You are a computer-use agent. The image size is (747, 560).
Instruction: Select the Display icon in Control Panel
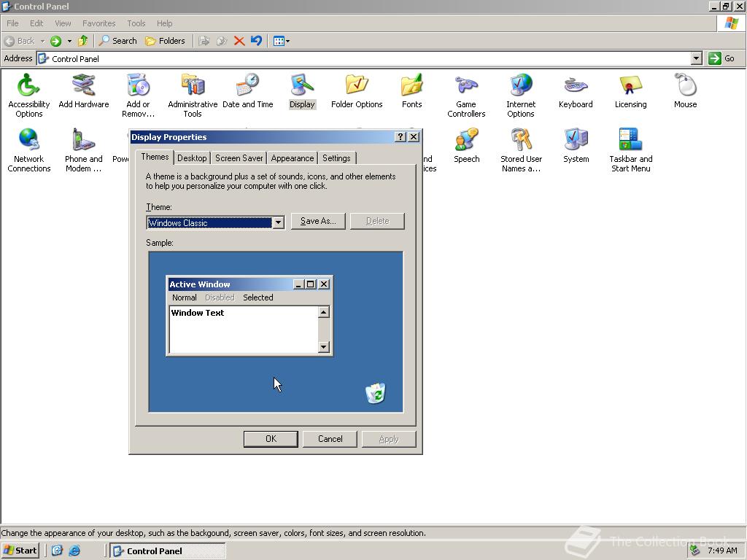302,90
